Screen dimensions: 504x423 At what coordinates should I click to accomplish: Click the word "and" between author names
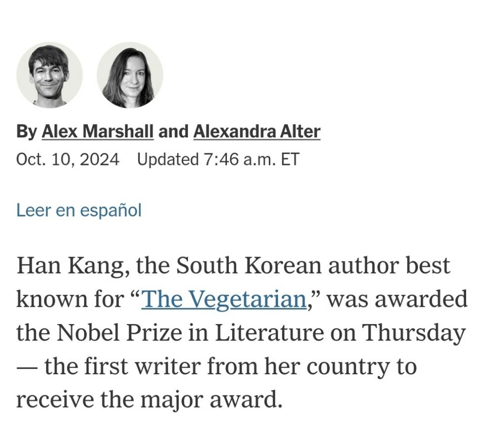point(174,131)
